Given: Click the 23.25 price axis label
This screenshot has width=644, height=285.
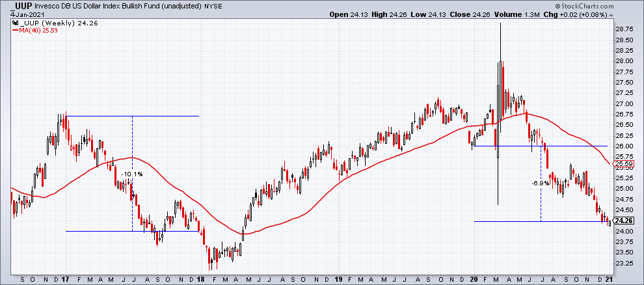Looking at the screenshot, I should click(623, 264).
